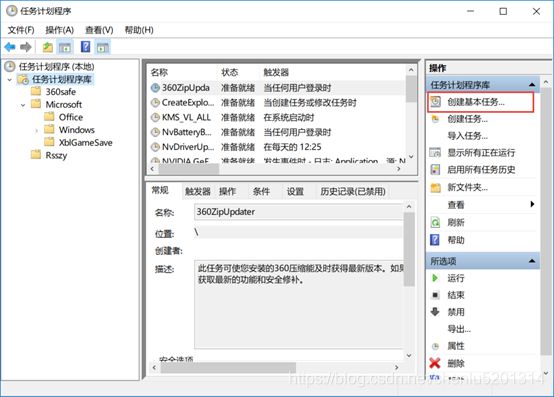554x397 pixels.
Task: Collapse the 所选项 actions section
Action: tap(532, 261)
